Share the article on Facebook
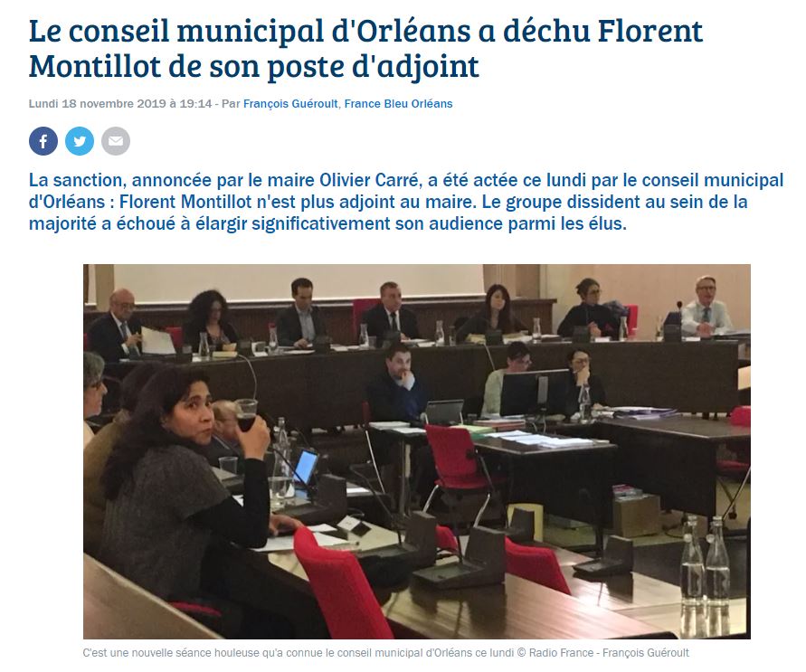Image resolution: width=806 pixels, height=672 pixels. pos(43,141)
